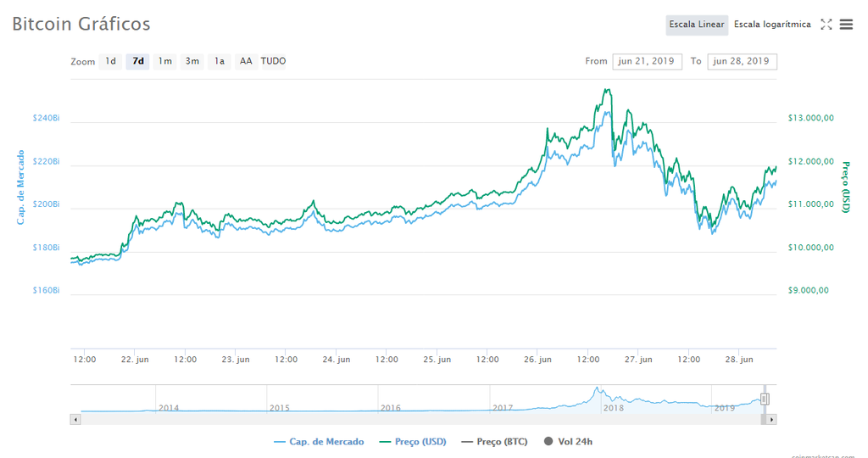Viewport: 868px width, 458px height.
Task: Click the Bitcoin Gráficos heading
Action: coord(81,25)
